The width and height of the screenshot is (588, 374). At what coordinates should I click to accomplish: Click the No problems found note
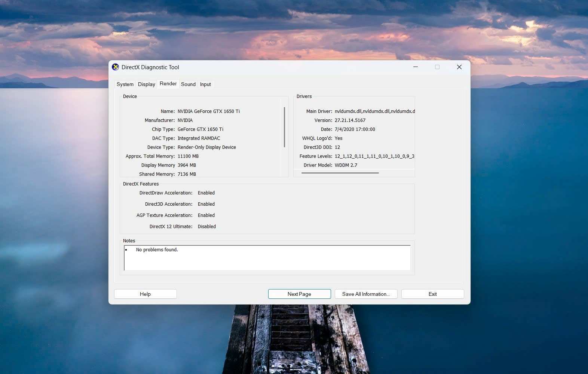(157, 250)
